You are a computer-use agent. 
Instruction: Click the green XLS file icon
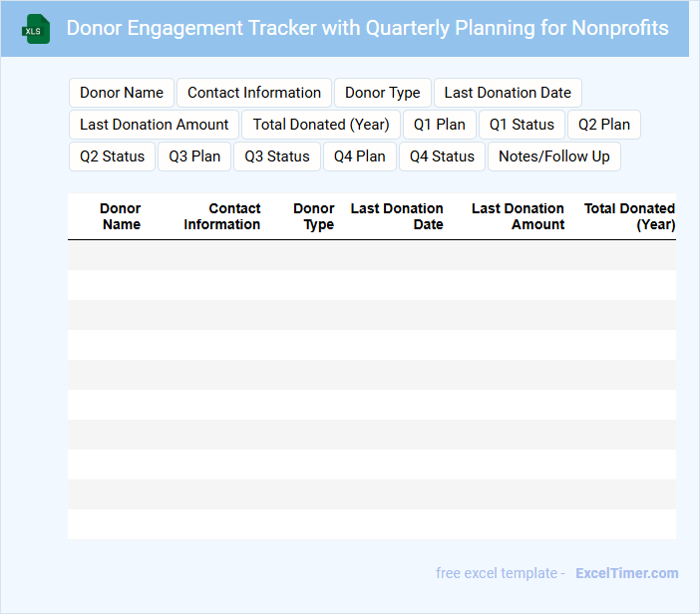(x=36, y=29)
